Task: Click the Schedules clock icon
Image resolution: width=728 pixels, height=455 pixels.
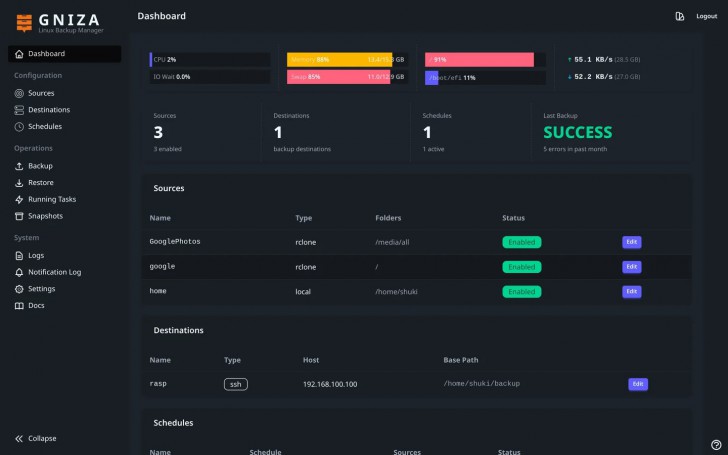Action: click(x=19, y=127)
